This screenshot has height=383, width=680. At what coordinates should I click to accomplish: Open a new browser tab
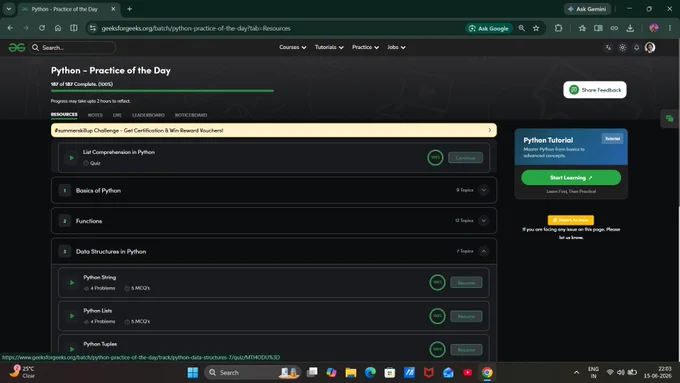coord(129,9)
